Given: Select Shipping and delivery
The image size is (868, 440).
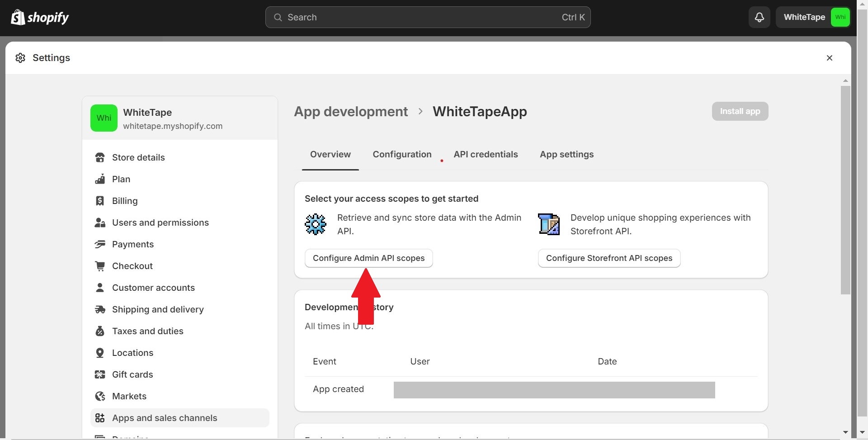Looking at the screenshot, I should click(180, 309).
